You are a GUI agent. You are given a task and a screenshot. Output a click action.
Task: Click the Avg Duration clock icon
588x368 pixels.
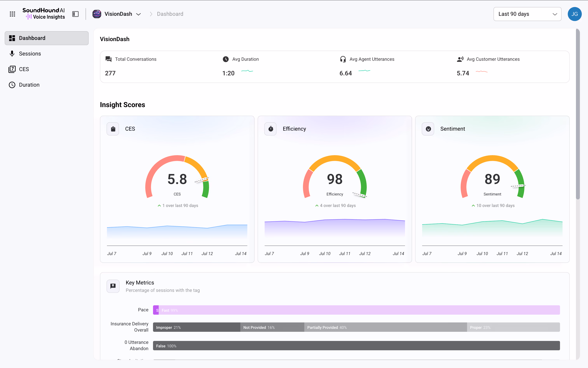(226, 59)
